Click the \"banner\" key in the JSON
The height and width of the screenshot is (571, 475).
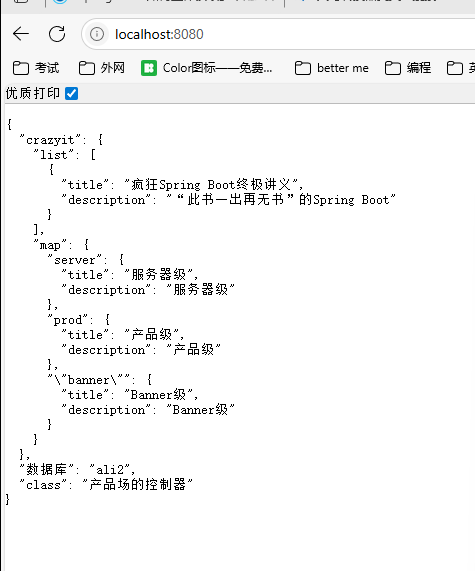click(89, 380)
